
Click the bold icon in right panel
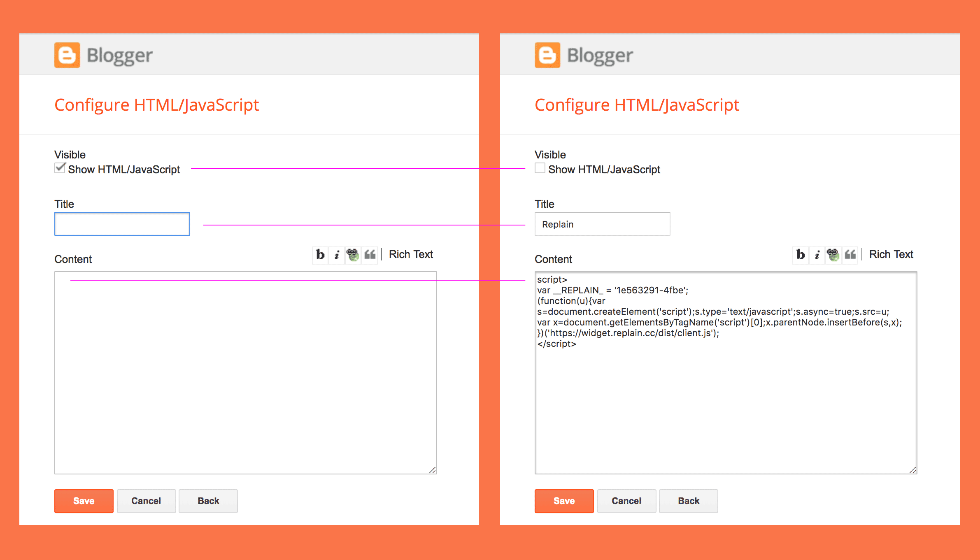[x=801, y=255]
